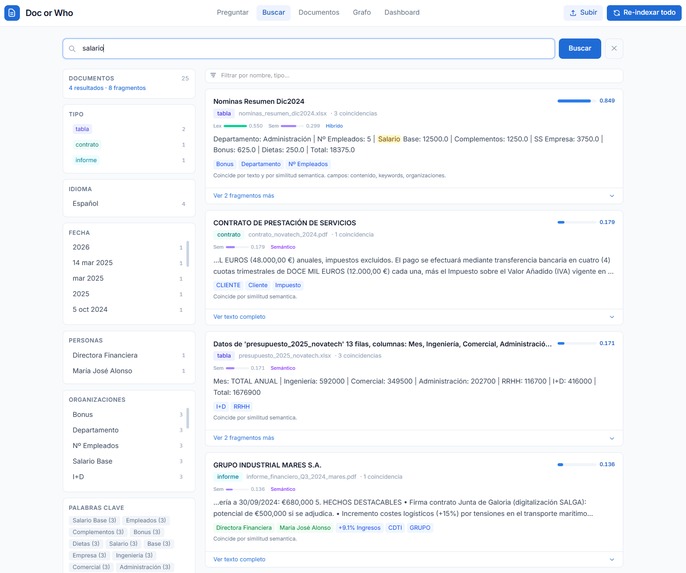Click the Impuesto tag in contrato result
Screen dimensions: 686x573
click(x=288, y=285)
